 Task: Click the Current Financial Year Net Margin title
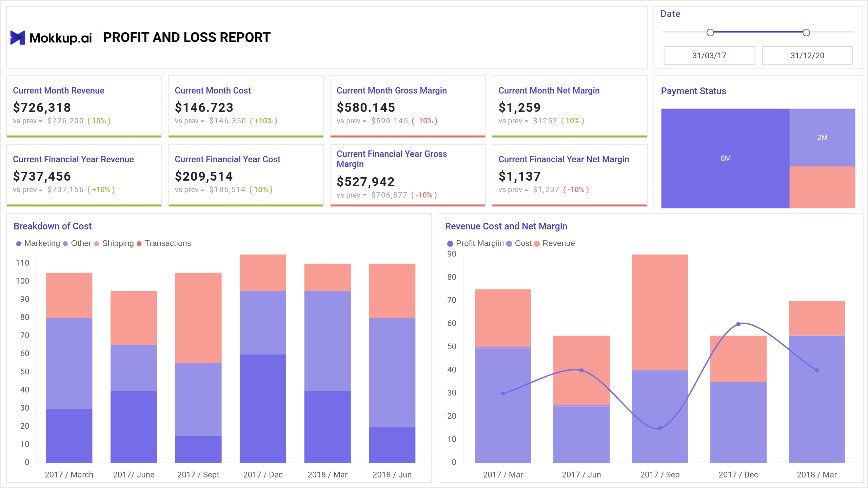coord(564,159)
